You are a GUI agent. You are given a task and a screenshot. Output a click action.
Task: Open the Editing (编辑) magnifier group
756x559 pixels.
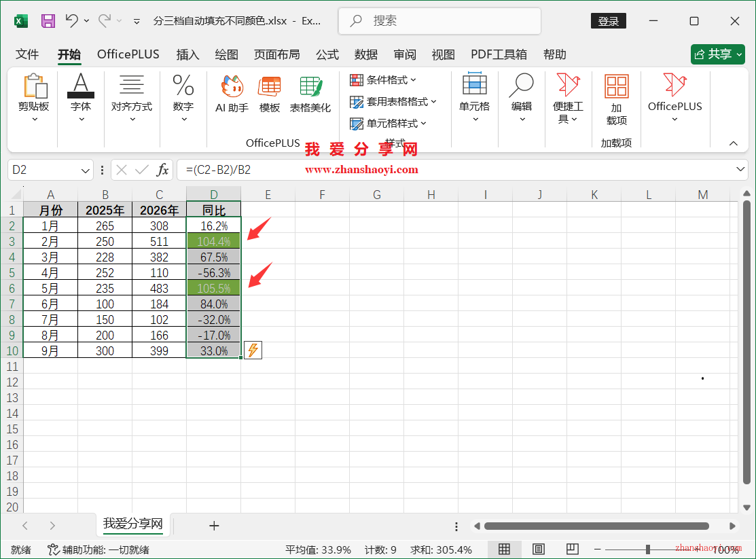pos(522,98)
